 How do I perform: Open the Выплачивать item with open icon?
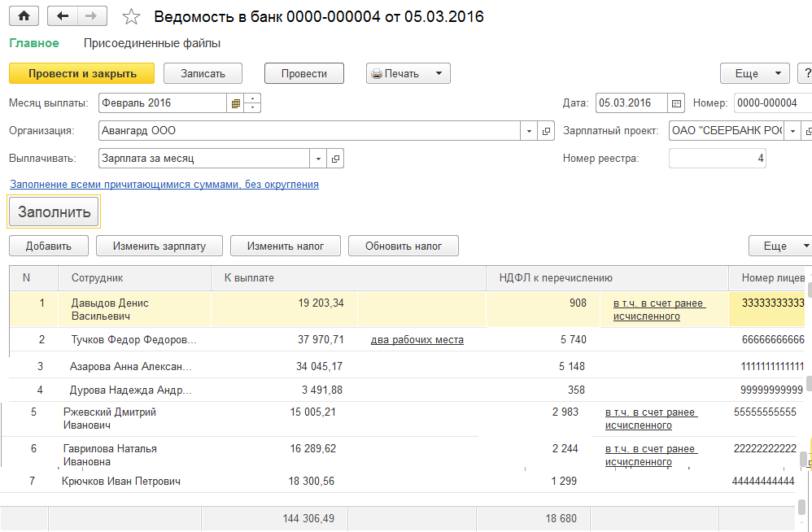335,159
